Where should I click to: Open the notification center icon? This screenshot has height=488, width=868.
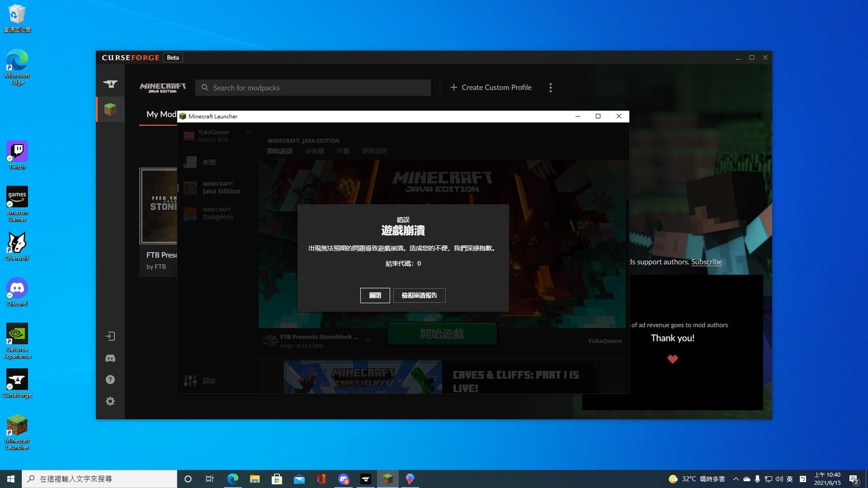click(854, 479)
